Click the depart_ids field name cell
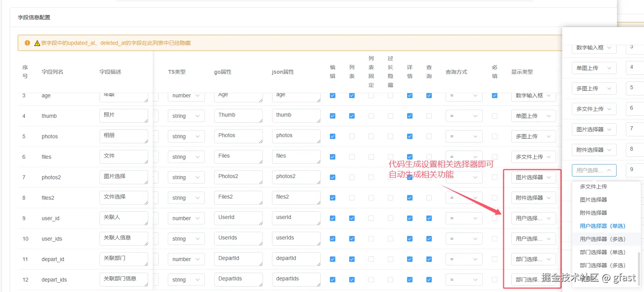This screenshot has width=644, height=292. click(x=54, y=280)
